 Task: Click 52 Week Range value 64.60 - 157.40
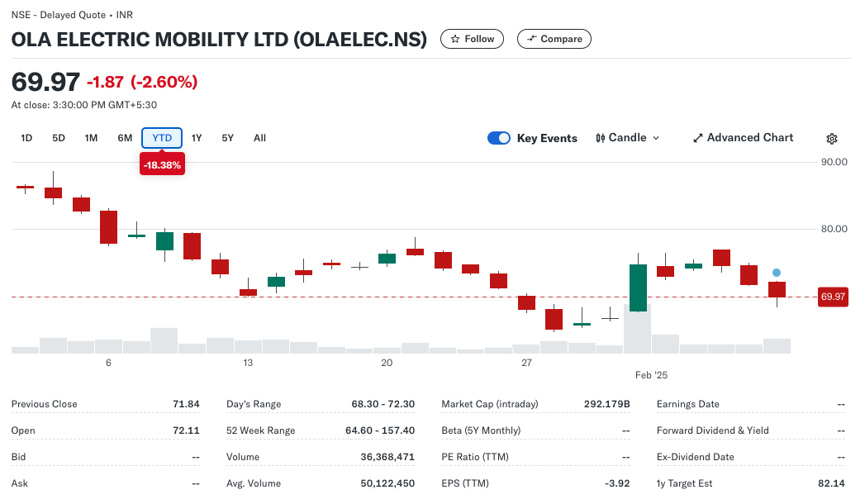click(x=379, y=430)
